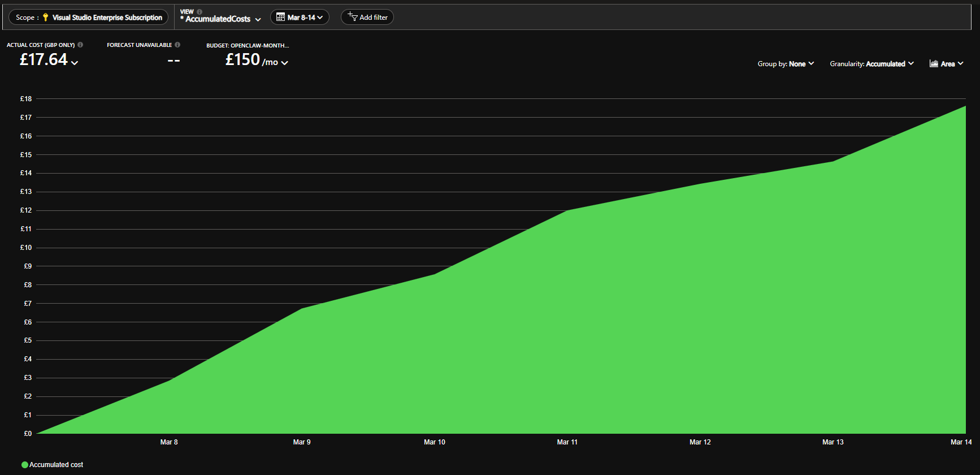Expand the £150/mo budget chevron
This screenshot has height=475, width=980.
pos(284,63)
